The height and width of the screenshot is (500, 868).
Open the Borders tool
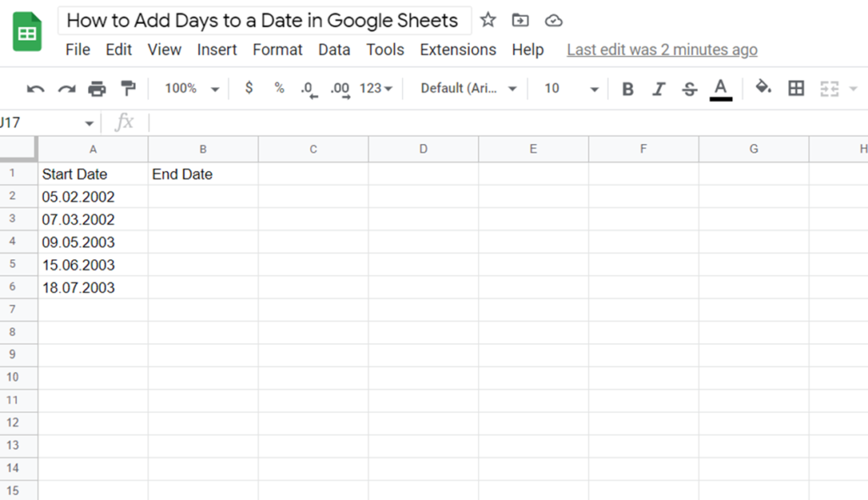[796, 88]
